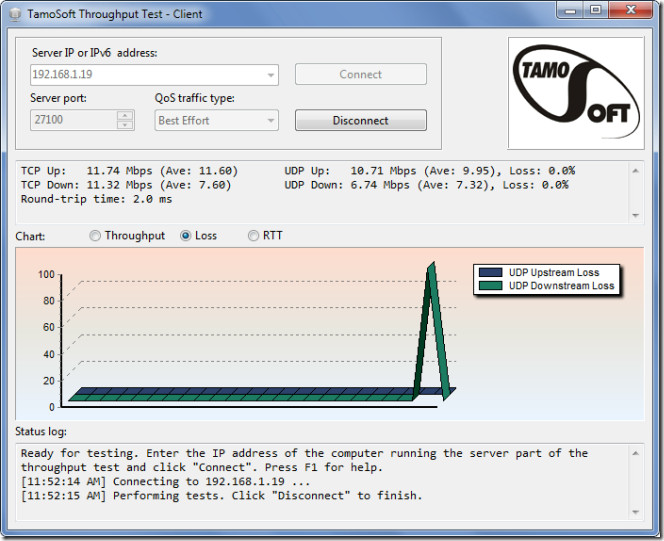This screenshot has height=541, width=664.
Task: Minimize the Throughput Test window
Action: point(570,10)
